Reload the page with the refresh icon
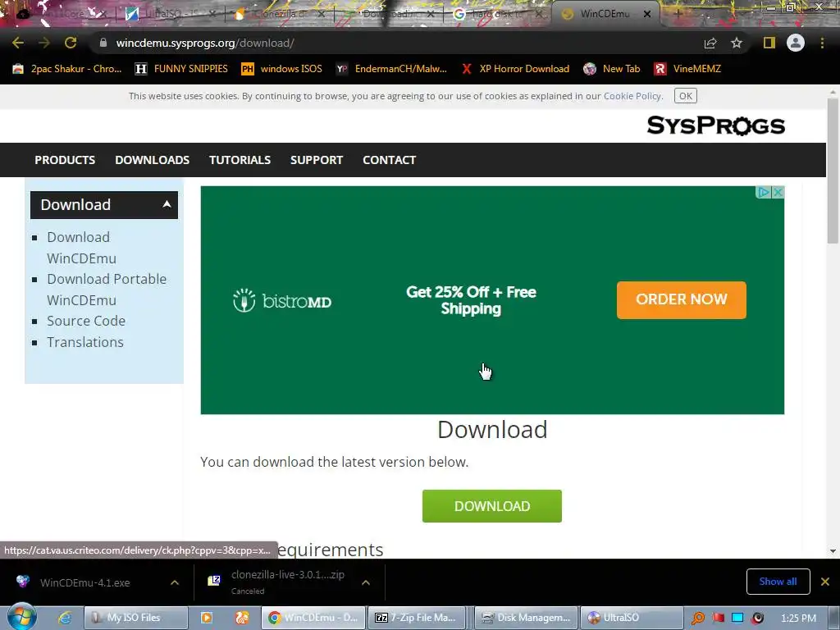The image size is (840, 630). tap(71, 43)
